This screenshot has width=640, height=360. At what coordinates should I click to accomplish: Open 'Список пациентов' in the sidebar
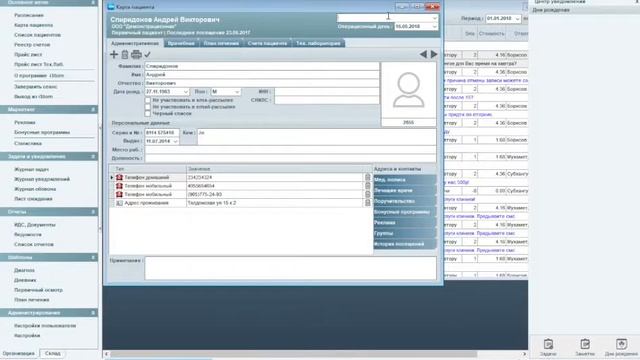[x=38, y=35]
